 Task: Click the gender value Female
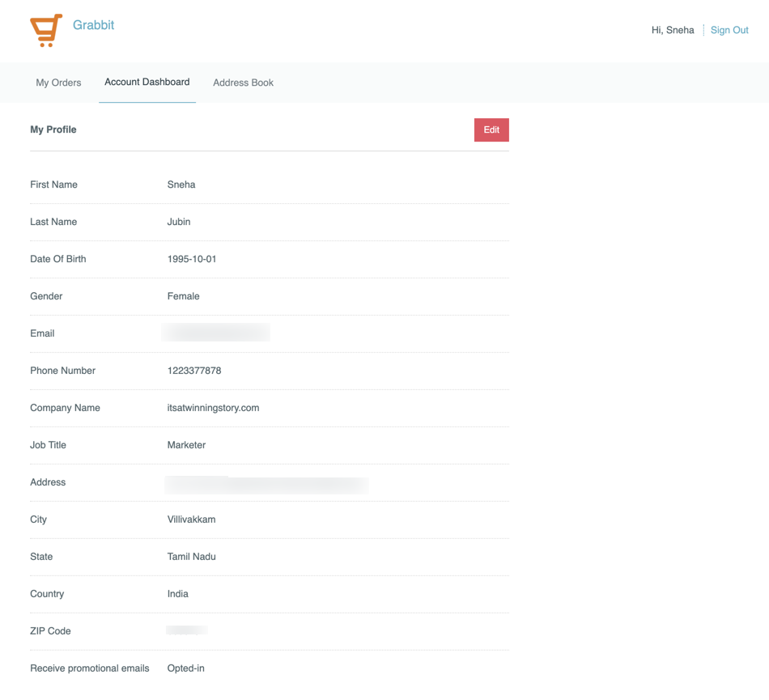183,296
